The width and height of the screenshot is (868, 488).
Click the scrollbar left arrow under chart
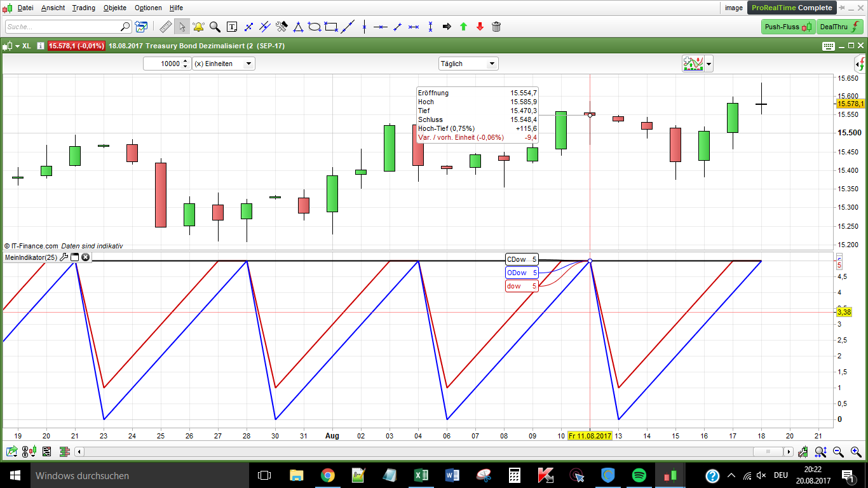(x=79, y=452)
